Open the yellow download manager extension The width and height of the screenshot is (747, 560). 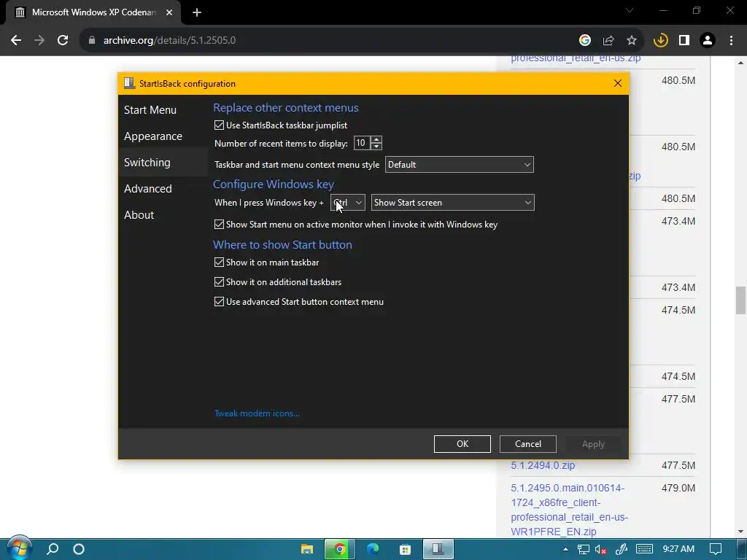661,41
